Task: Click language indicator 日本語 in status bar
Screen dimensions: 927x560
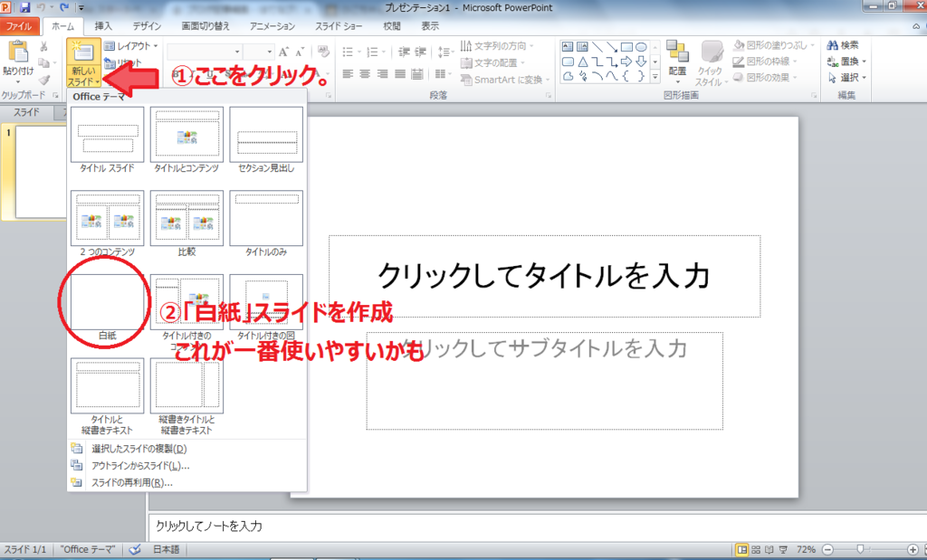Action: [x=167, y=549]
